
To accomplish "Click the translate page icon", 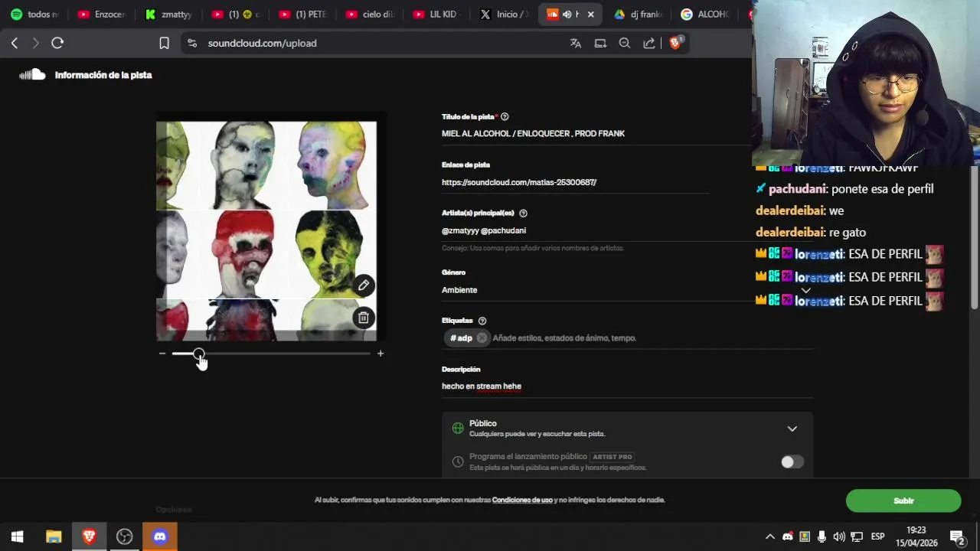I will tap(576, 44).
